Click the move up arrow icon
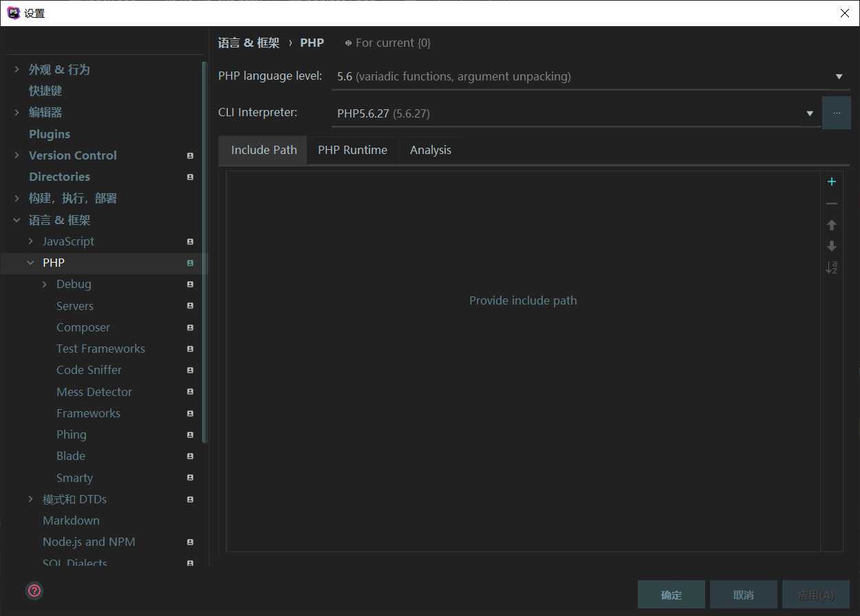Image resolution: width=860 pixels, height=616 pixels. 832,225
